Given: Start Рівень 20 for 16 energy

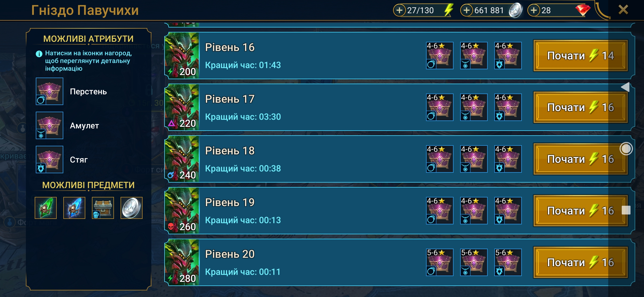Looking at the screenshot, I should (x=580, y=262).
